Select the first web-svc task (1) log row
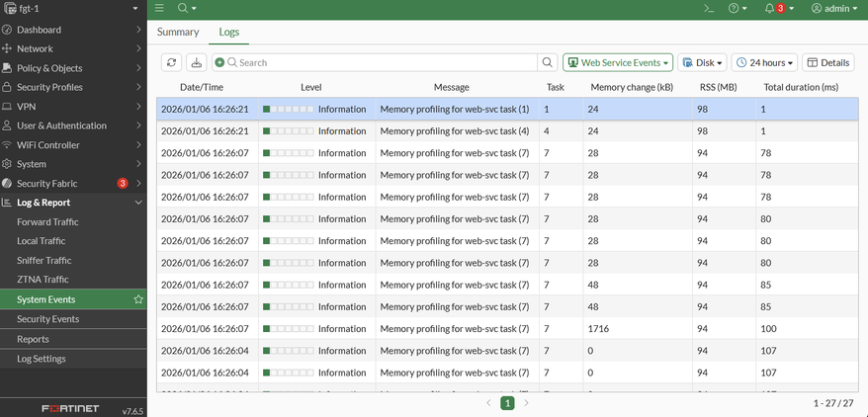 point(455,110)
